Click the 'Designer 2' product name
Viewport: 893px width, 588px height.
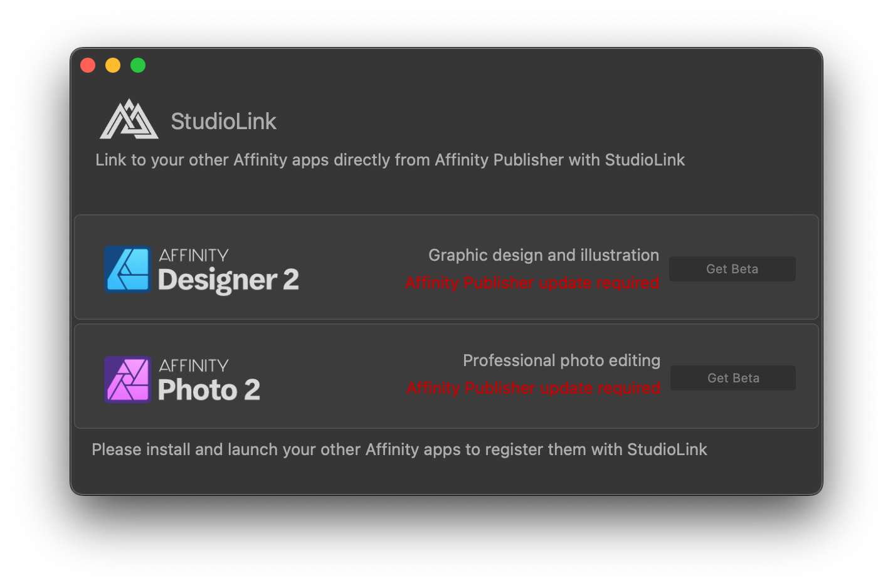228,280
